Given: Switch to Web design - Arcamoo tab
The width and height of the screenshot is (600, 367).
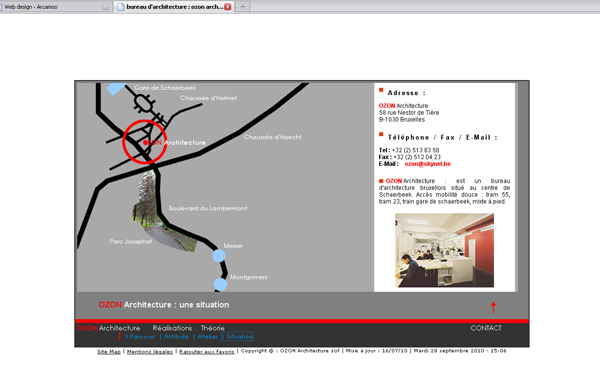Looking at the screenshot, I should (54, 7).
